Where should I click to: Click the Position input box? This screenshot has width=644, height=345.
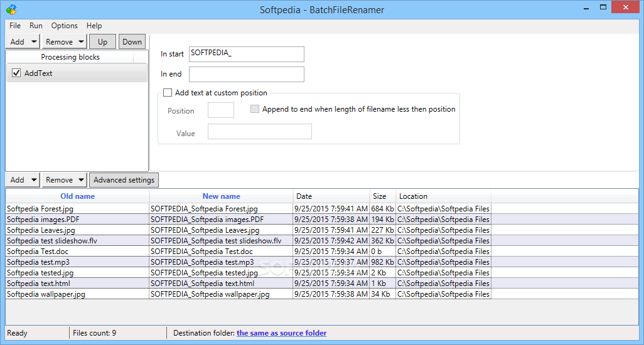click(x=221, y=110)
